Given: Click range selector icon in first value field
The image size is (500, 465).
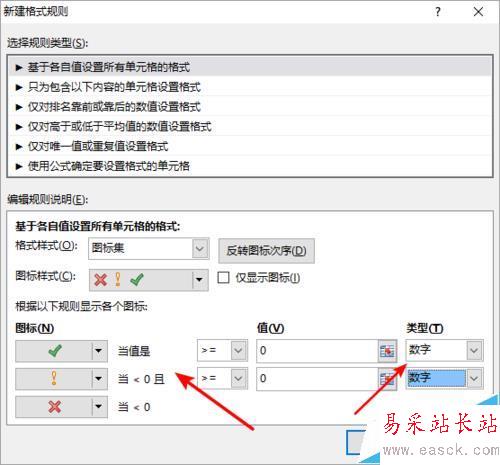Looking at the screenshot, I should [x=387, y=351].
